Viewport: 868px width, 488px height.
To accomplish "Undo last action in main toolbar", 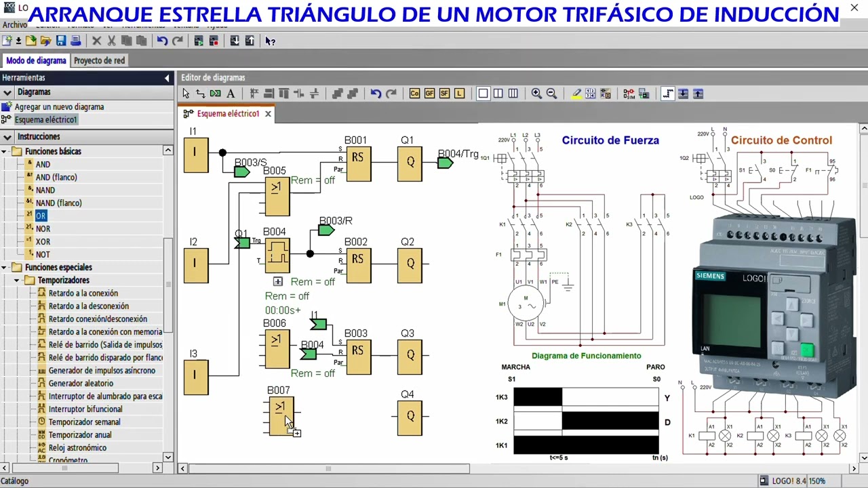I will point(162,41).
